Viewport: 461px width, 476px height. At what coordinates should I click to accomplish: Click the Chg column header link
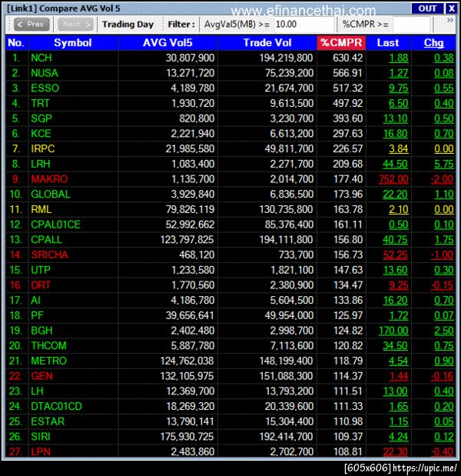click(x=433, y=43)
